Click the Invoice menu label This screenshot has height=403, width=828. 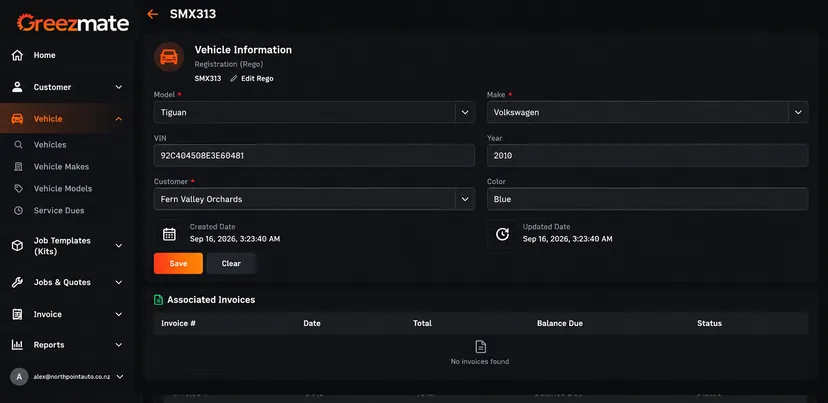48,314
